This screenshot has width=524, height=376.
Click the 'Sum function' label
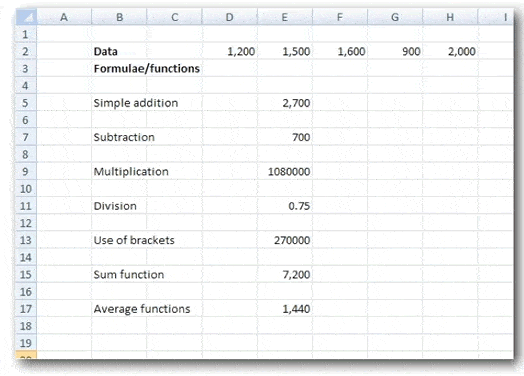coord(129,274)
